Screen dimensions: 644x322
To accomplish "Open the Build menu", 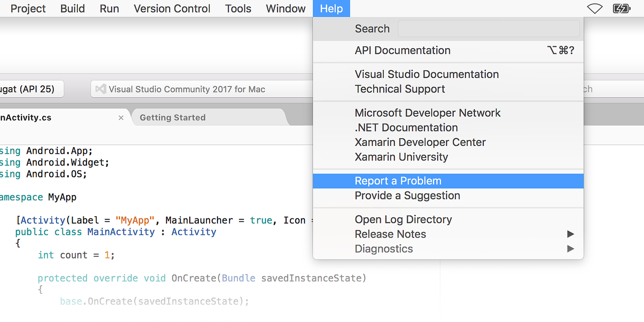I will [72, 8].
